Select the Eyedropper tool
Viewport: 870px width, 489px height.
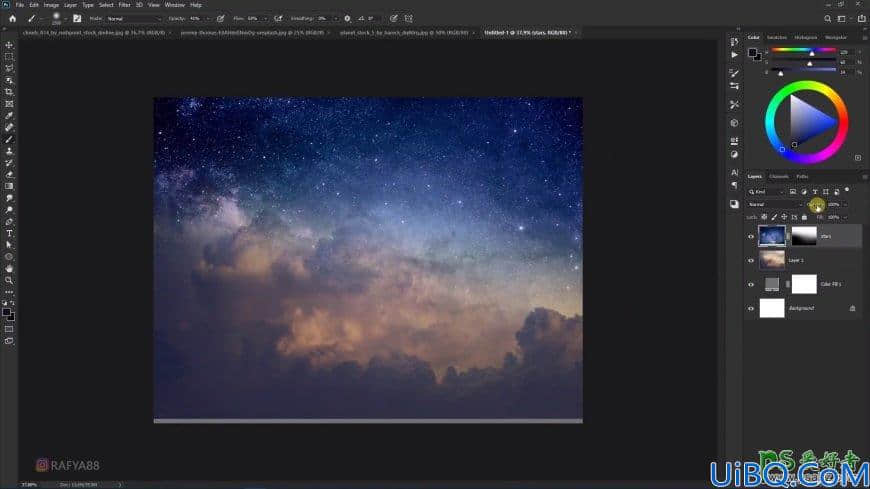pyautogui.click(x=9, y=115)
